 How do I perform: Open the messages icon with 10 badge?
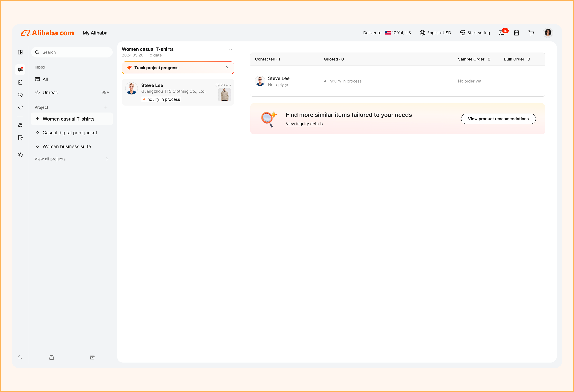point(503,32)
